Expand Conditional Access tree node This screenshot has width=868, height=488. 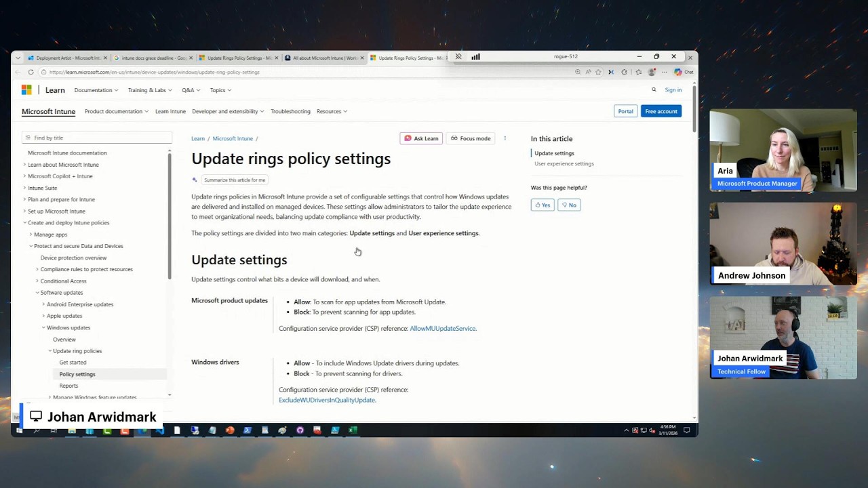tap(37, 281)
